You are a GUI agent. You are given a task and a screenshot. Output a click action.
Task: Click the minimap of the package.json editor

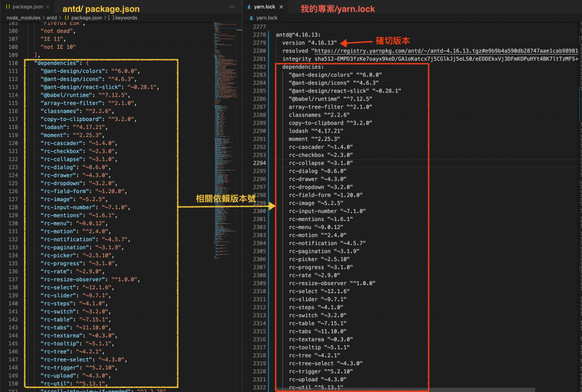pos(225,141)
